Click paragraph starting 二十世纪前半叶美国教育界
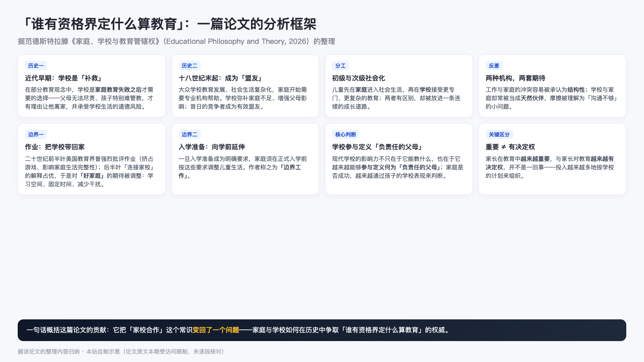644x362 pixels. pyautogui.click(x=90, y=171)
